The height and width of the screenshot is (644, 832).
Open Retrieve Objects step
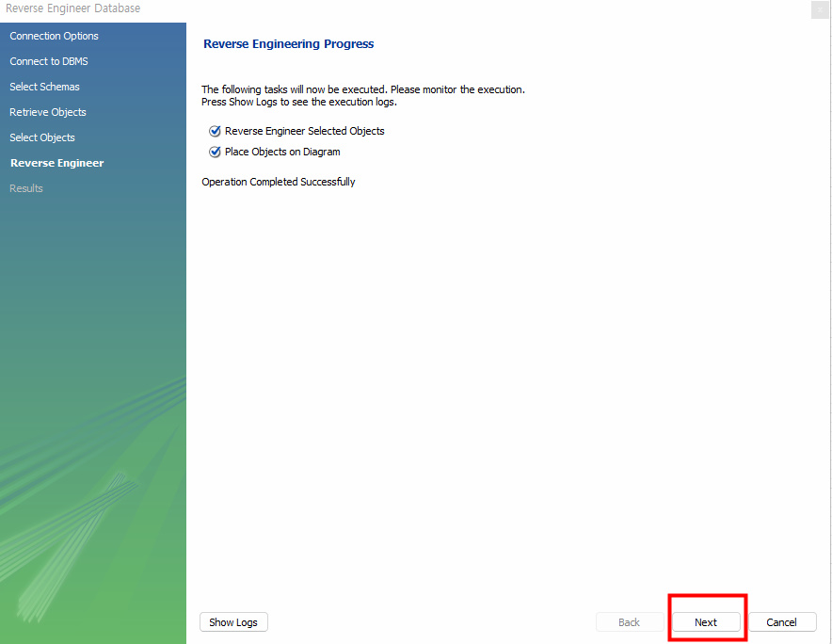48,112
